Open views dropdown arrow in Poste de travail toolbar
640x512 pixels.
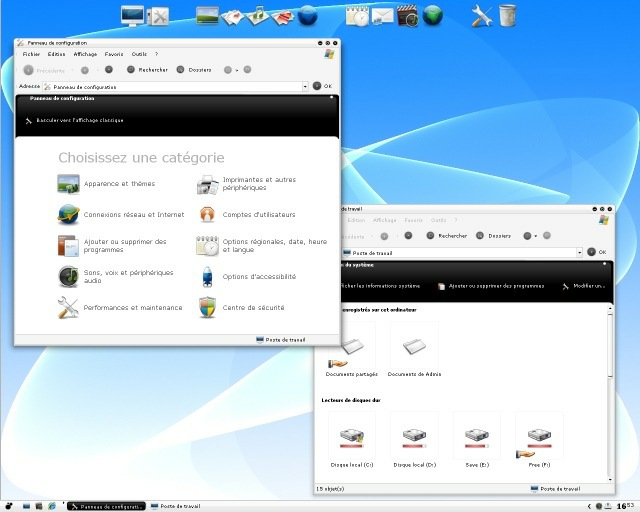pyautogui.click(x=536, y=236)
